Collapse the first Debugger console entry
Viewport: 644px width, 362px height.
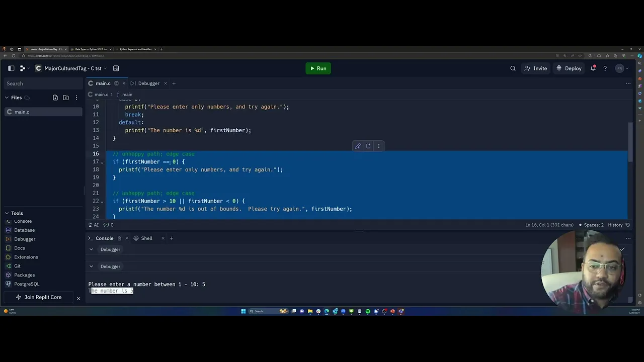coord(91,249)
